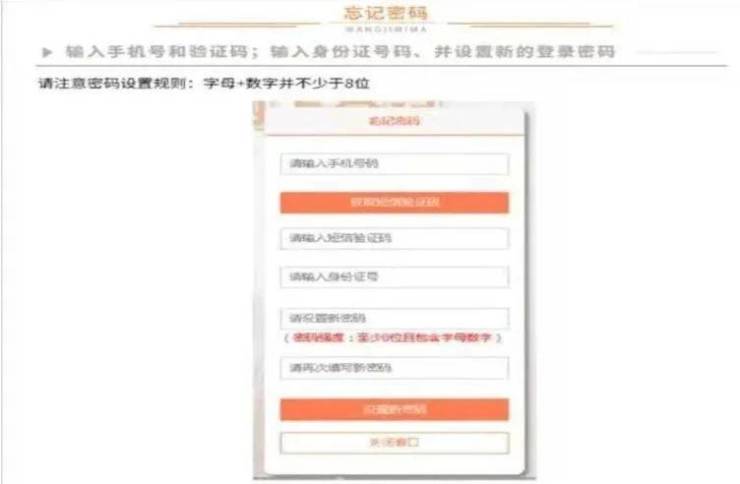Click the gray triangle bullet icon
The height and width of the screenshot is (484, 740).
(47, 51)
